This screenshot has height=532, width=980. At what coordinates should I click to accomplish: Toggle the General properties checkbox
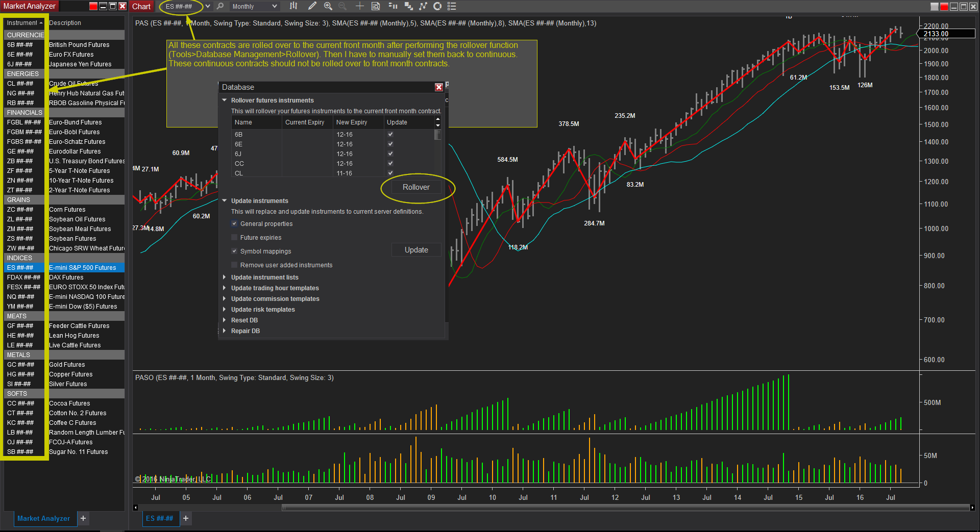tap(234, 223)
